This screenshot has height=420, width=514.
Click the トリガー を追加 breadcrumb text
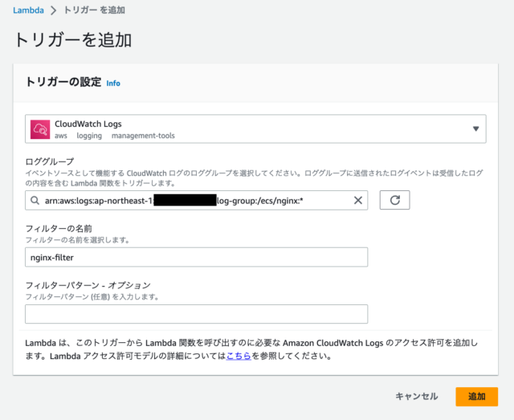[x=95, y=10]
